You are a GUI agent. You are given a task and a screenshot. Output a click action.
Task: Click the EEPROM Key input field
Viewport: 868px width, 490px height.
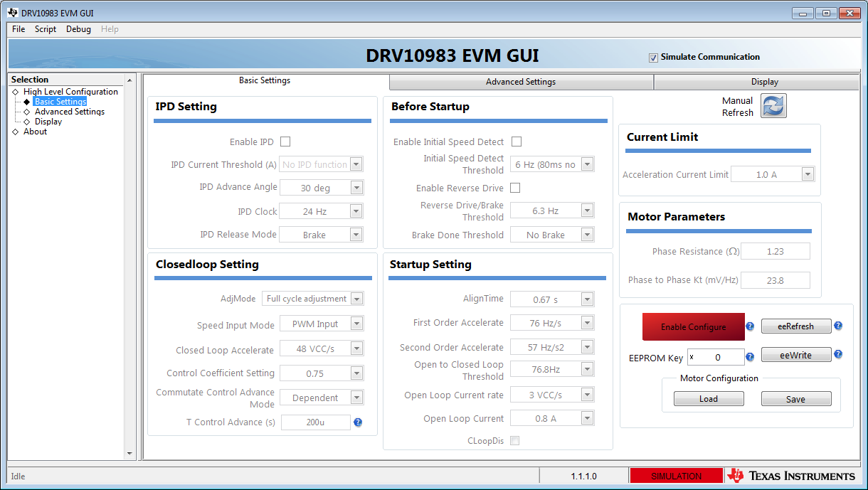[716, 357]
